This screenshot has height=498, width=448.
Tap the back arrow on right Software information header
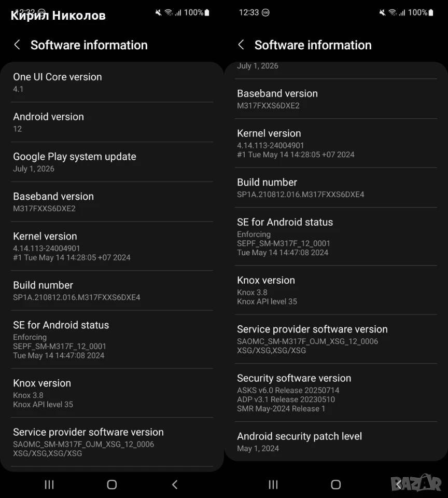[x=241, y=45]
